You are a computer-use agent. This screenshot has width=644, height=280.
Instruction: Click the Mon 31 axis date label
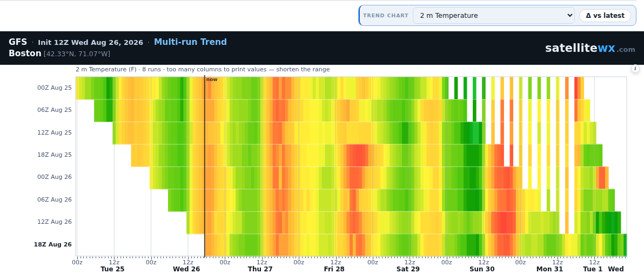pos(549,269)
